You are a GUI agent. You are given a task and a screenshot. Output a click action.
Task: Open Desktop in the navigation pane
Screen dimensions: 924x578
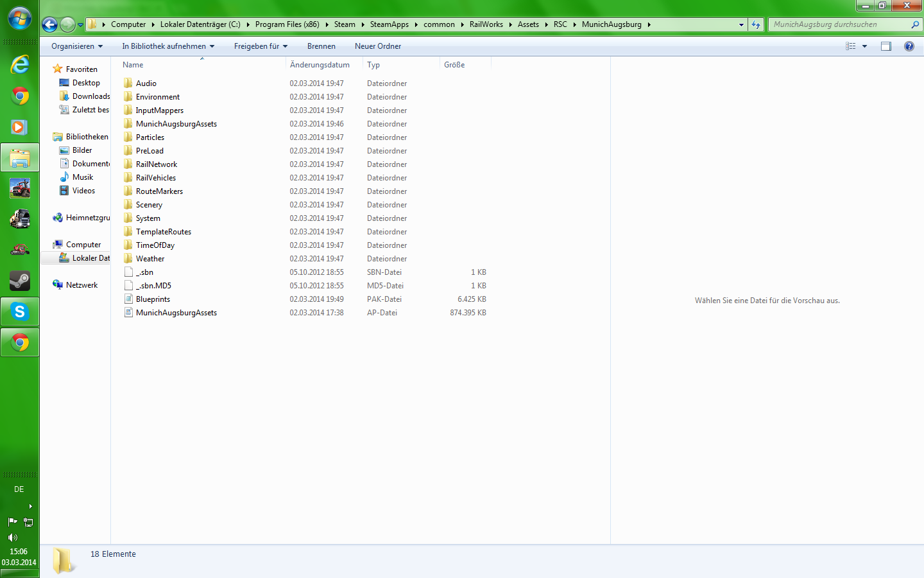click(x=86, y=83)
